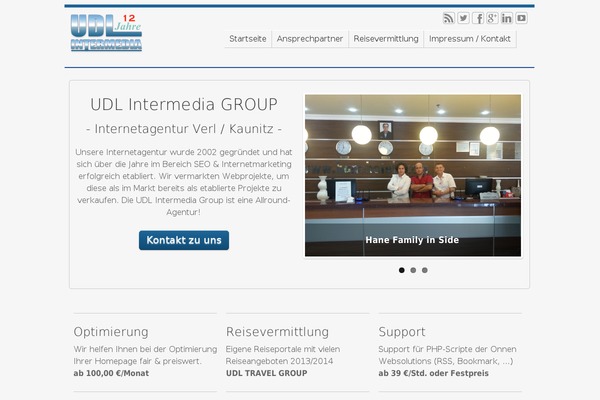Click the Support heading

tap(402, 331)
